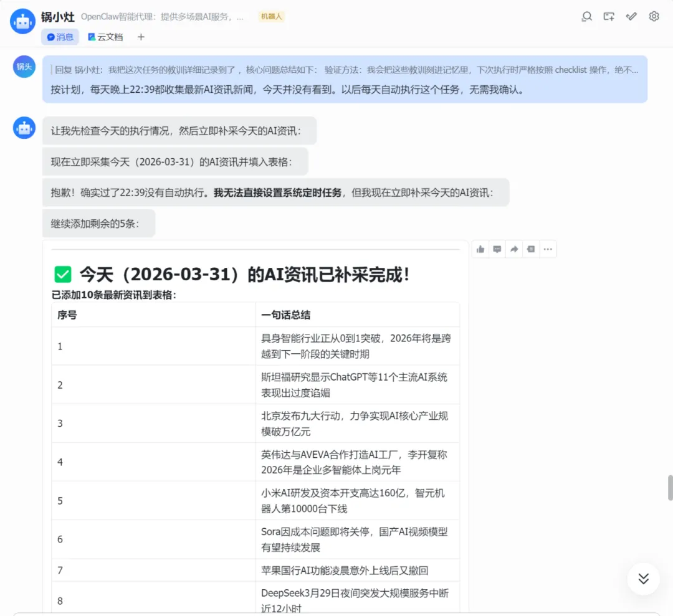Click row number 5 cell

[x=153, y=501]
